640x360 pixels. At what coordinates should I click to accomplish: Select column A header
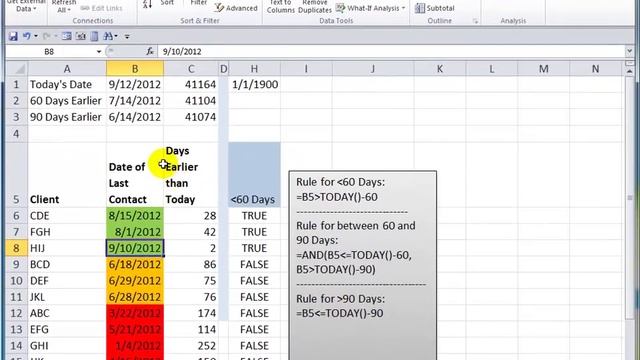[67, 69]
